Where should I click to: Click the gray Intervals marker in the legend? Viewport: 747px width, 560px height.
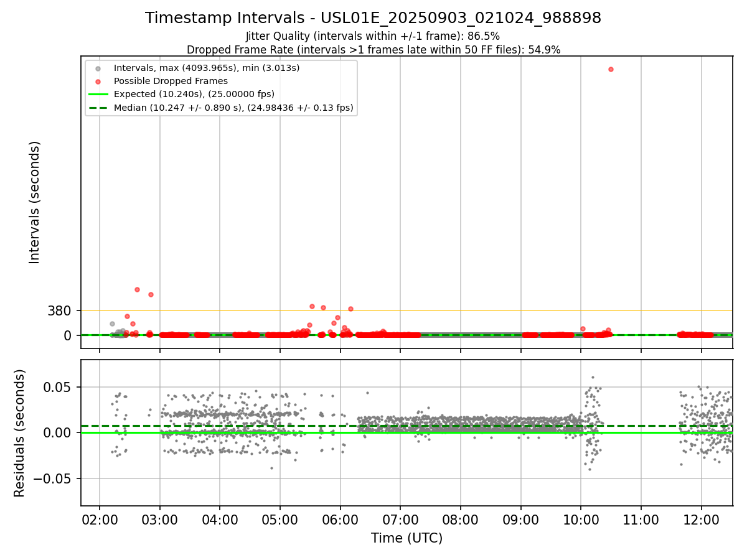[98, 68]
